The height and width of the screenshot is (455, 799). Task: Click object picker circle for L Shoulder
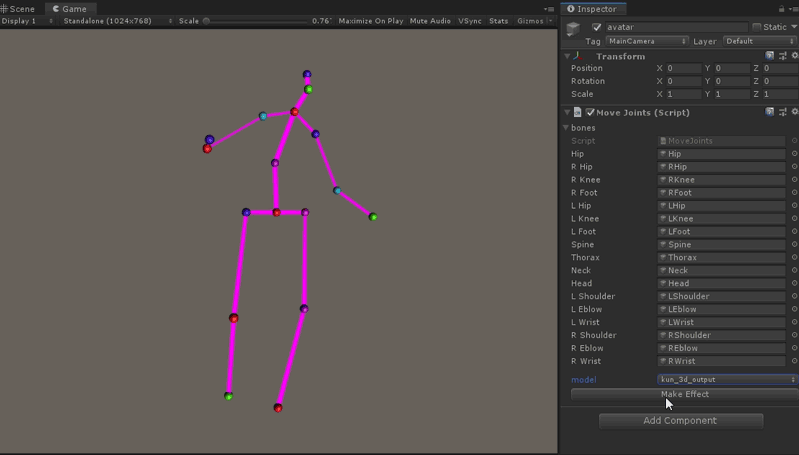pyautogui.click(x=794, y=296)
